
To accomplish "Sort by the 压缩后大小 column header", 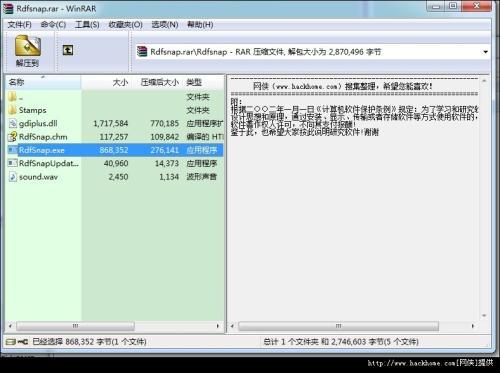I will pos(157,82).
